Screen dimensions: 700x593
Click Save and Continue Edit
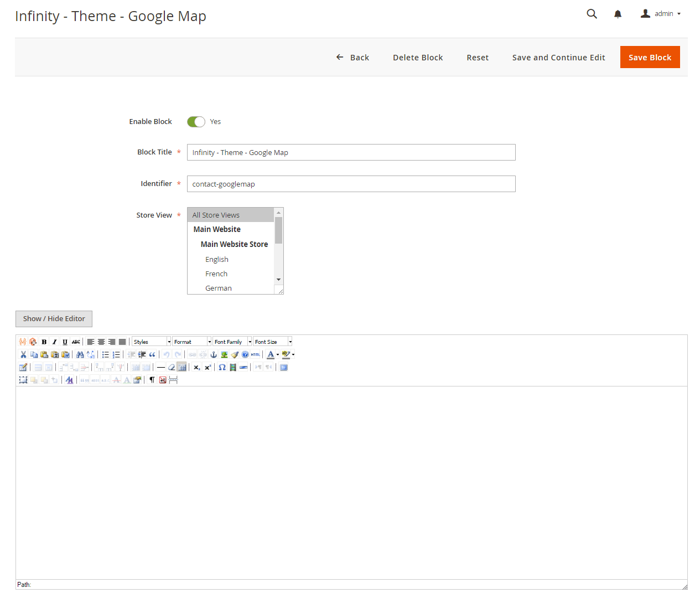[558, 58]
